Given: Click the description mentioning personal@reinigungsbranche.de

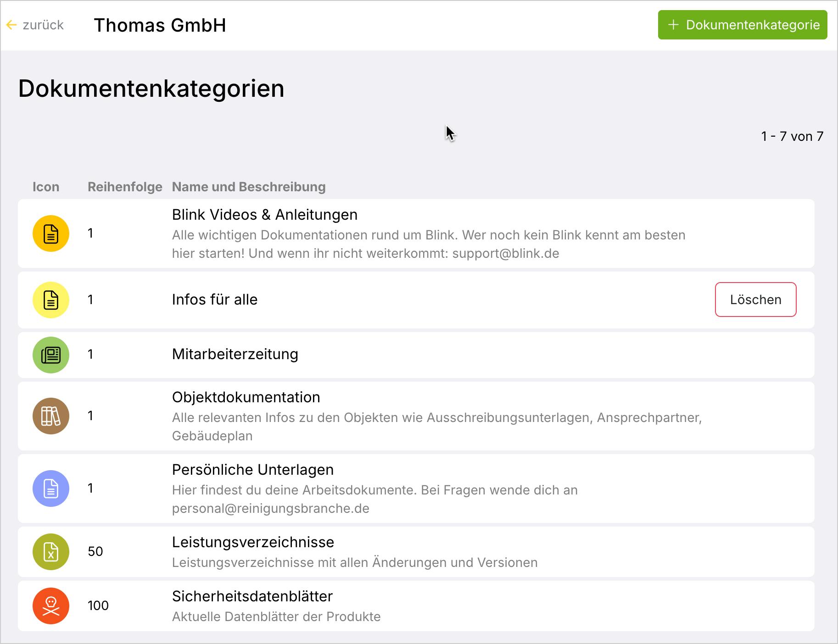Looking at the screenshot, I should pos(375,499).
